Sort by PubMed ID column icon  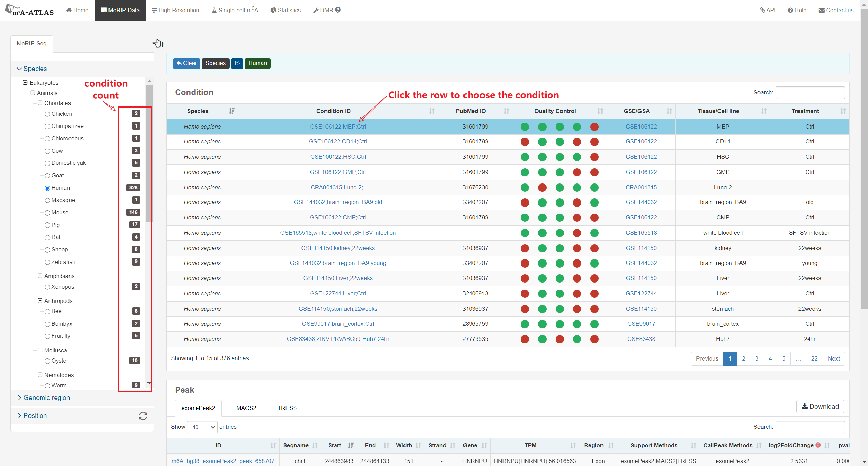[x=506, y=111]
